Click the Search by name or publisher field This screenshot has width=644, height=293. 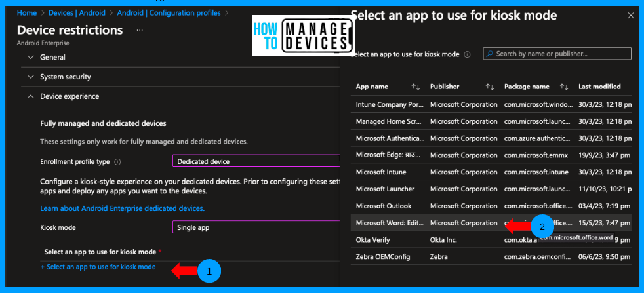(557, 54)
